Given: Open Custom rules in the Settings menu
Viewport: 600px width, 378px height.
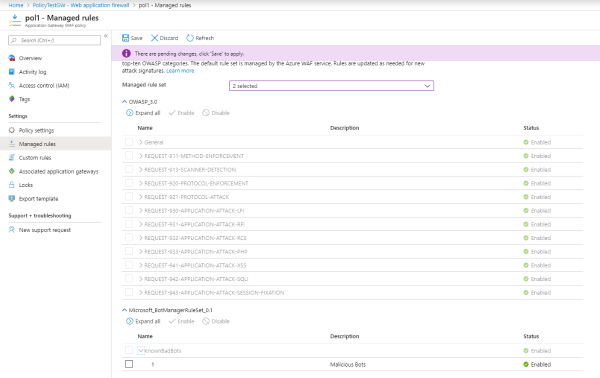Looking at the screenshot, I should point(35,158).
